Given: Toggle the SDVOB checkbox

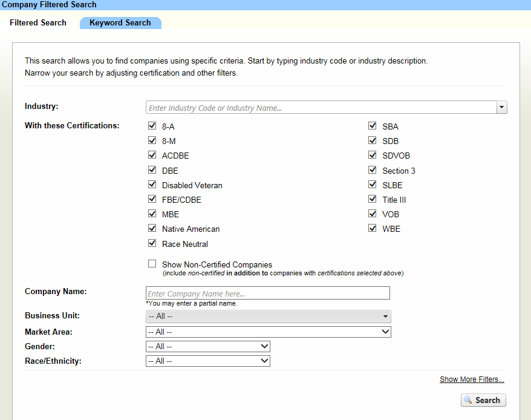Looking at the screenshot, I should click(373, 155).
